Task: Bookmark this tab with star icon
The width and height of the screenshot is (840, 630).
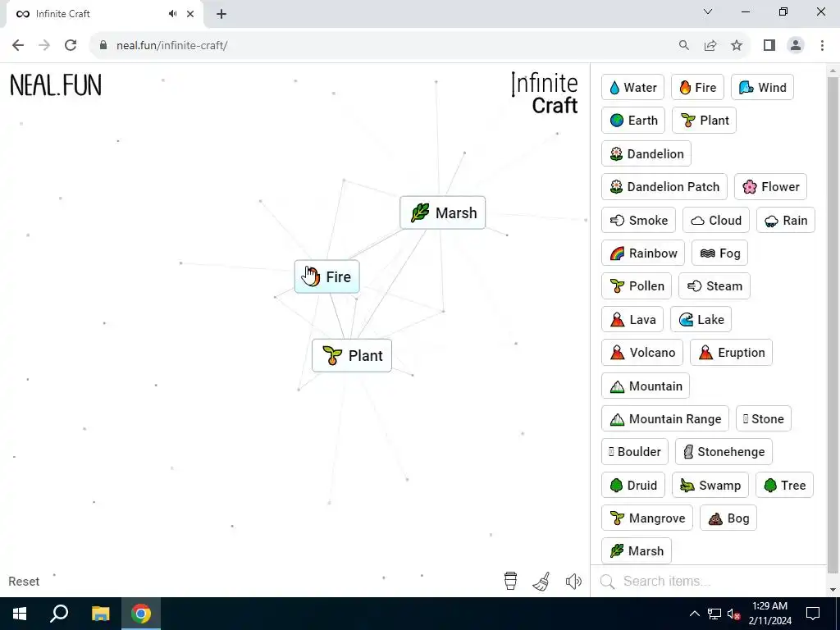Action: (737, 46)
